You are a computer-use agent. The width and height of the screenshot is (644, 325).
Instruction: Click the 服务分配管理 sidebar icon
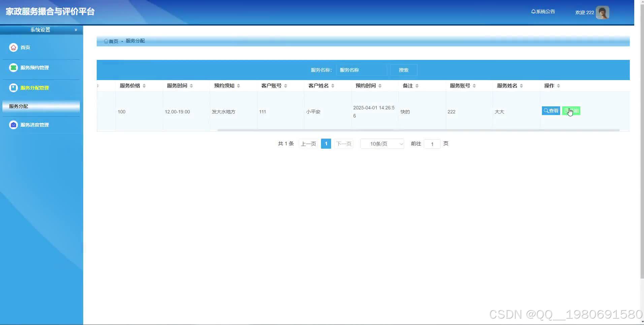coord(13,87)
